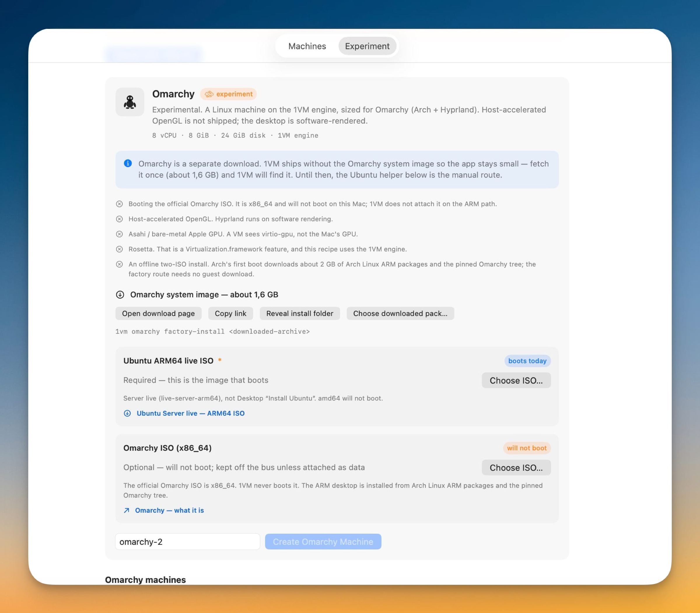The image size is (700, 613).
Task: Click the 'Omarchy system image — about 1,6 GB' heading
Action: click(x=204, y=294)
